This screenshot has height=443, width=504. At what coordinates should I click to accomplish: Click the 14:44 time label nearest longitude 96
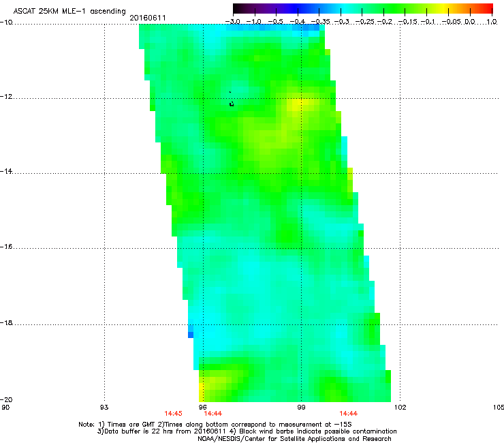tap(212, 414)
